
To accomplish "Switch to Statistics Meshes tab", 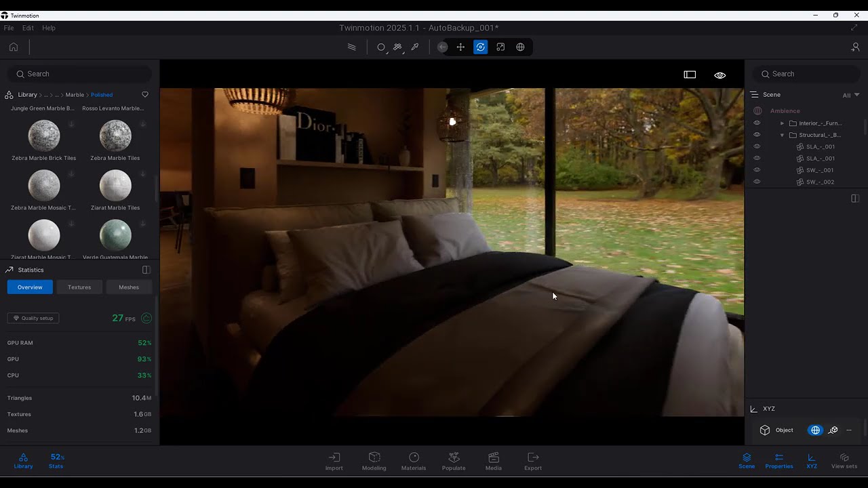I will tap(129, 287).
